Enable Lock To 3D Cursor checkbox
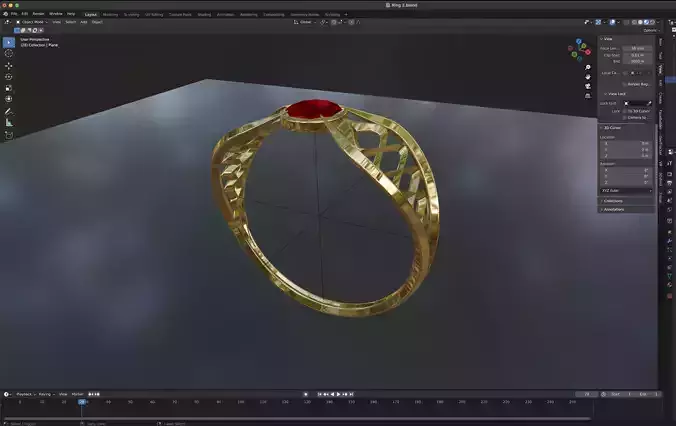This screenshot has width=676, height=426. coord(625,111)
